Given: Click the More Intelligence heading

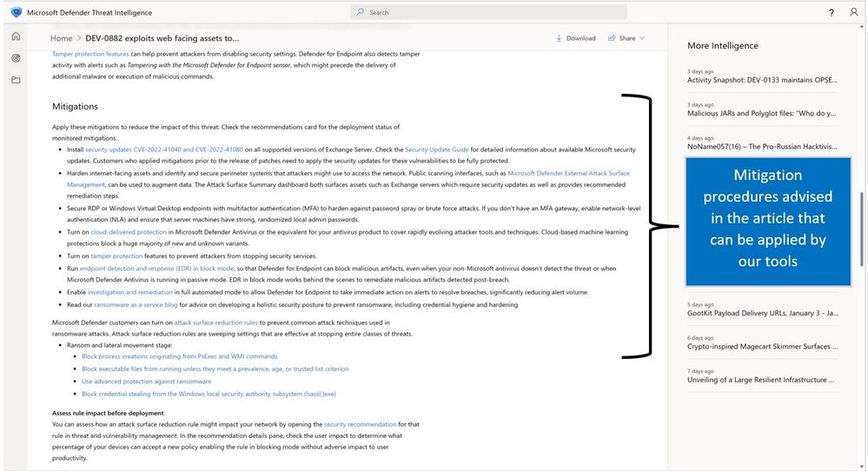Looking at the screenshot, I should (722, 46).
